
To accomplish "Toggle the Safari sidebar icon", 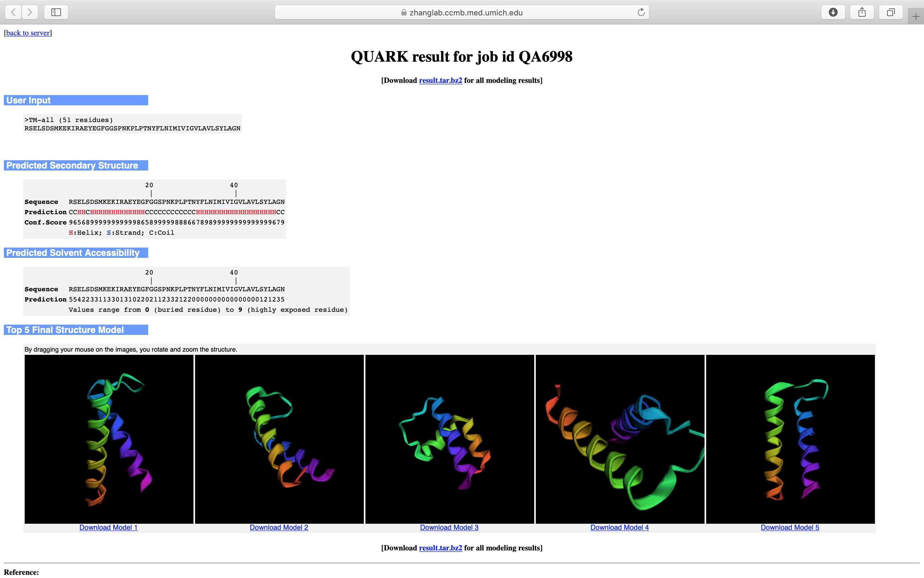I will click(x=56, y=12).
